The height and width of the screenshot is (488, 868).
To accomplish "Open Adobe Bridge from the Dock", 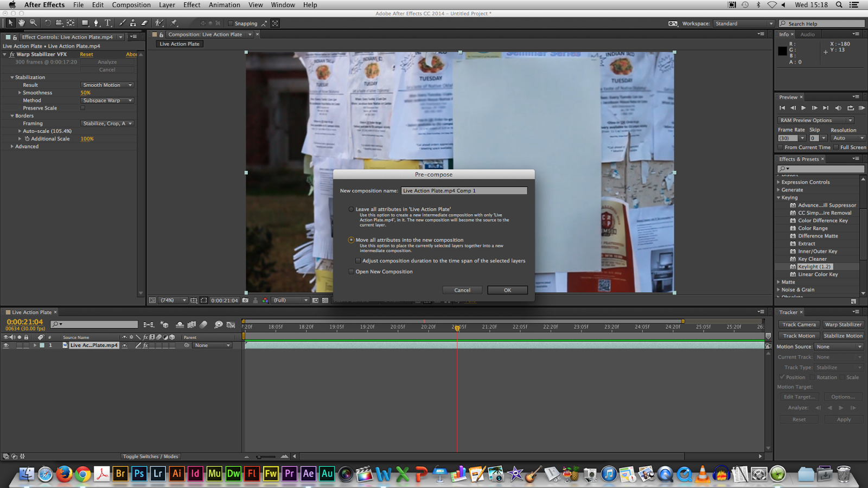I will [120, 473].
